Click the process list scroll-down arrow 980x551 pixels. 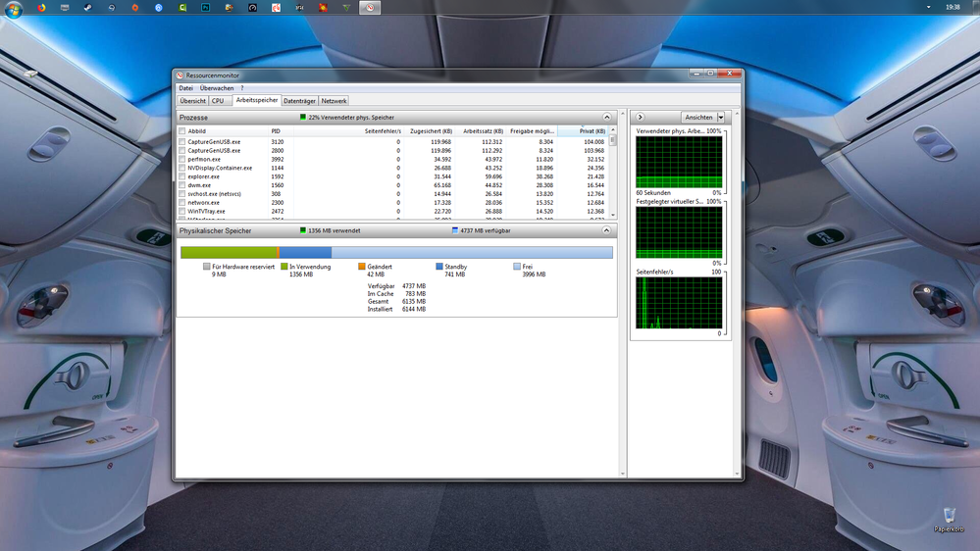point(612,215)
